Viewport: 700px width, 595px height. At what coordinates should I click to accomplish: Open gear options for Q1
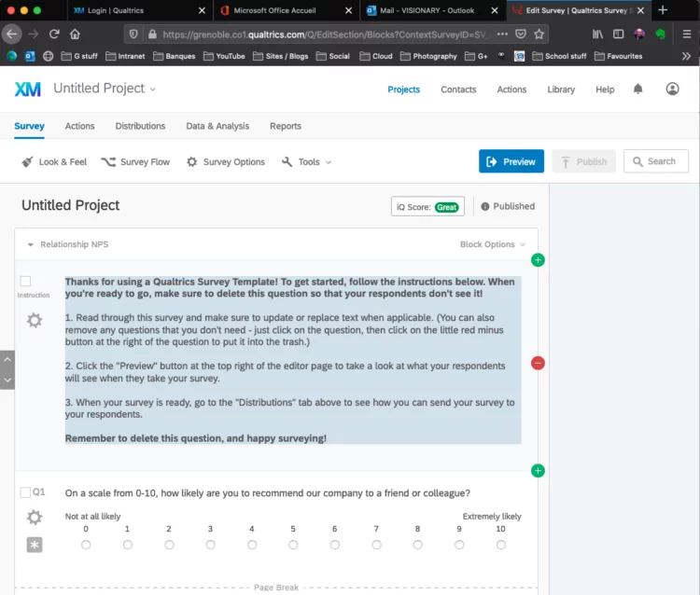(x=35, y=518)
